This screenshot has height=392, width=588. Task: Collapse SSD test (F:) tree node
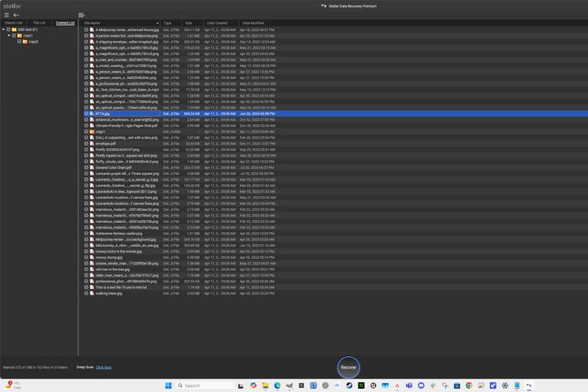coord(3,29)
